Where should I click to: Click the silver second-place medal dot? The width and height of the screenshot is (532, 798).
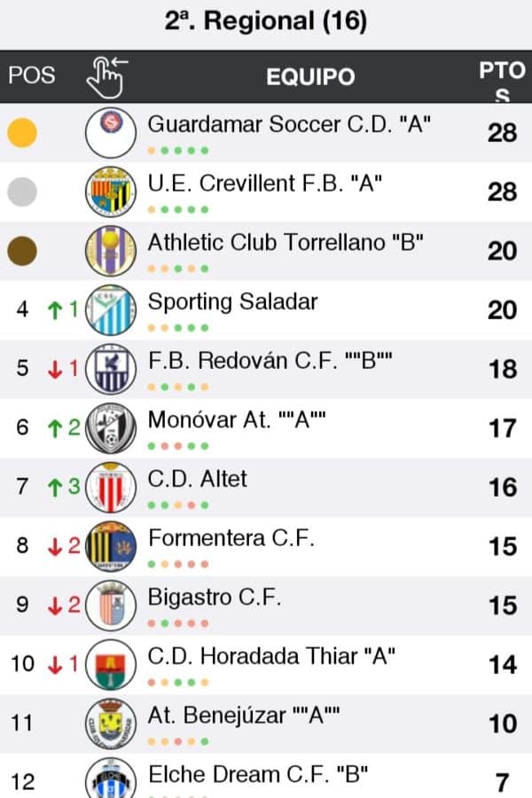tap(22, 192)
